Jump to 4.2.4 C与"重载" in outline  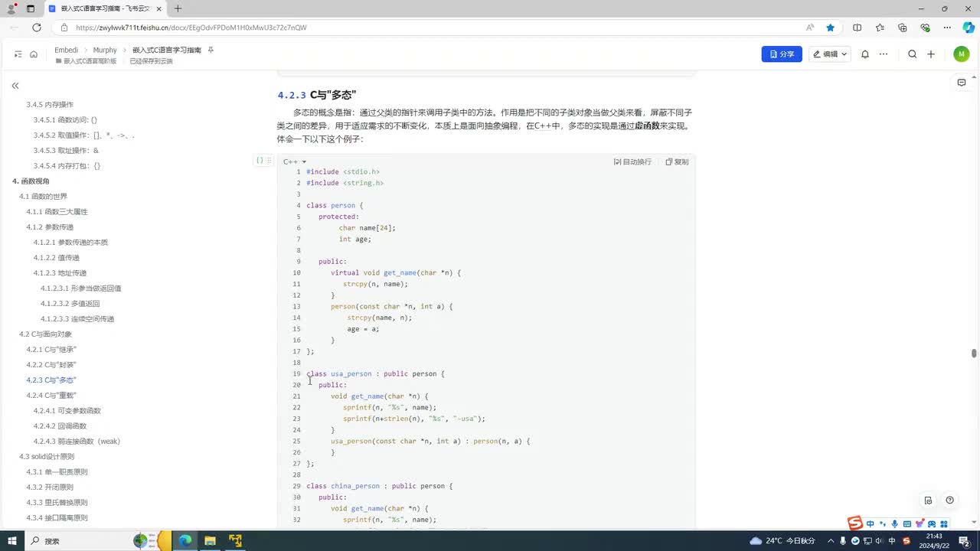click(51, 396)
